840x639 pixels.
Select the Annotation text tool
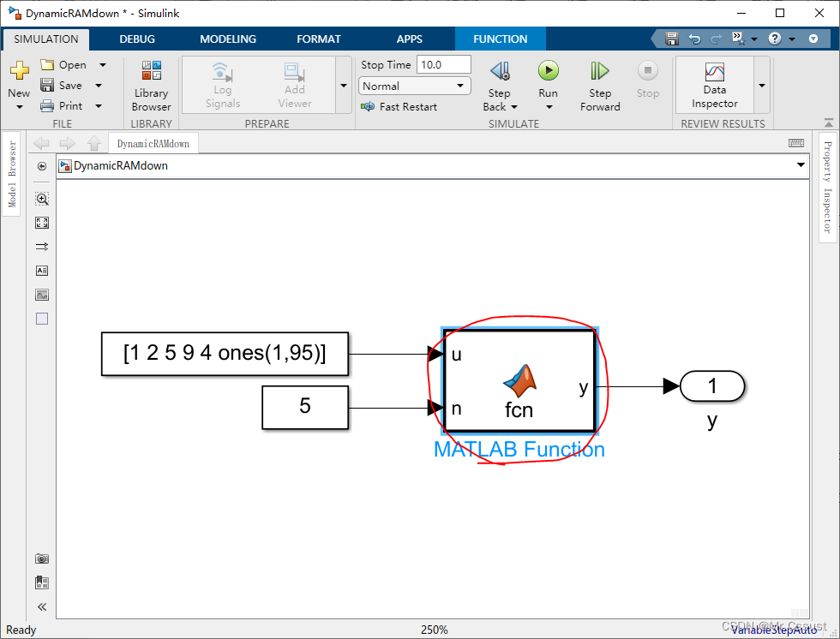42,271
